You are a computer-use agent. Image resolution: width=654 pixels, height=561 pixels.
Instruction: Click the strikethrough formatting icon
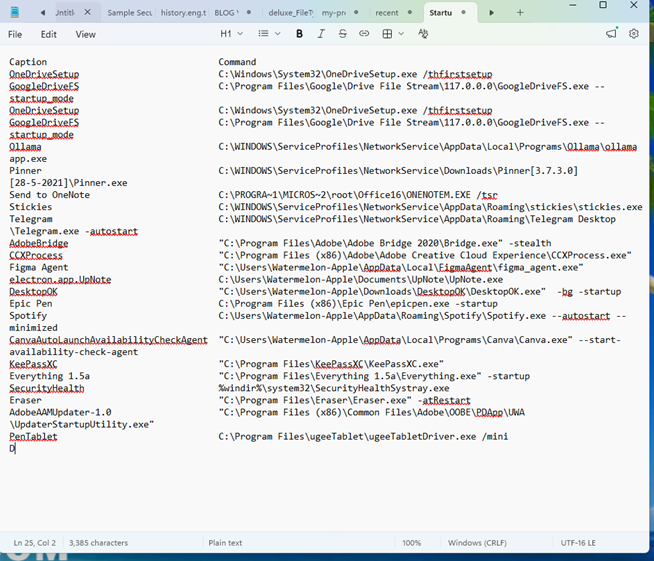pyautogui.click(x=343, y=34)
